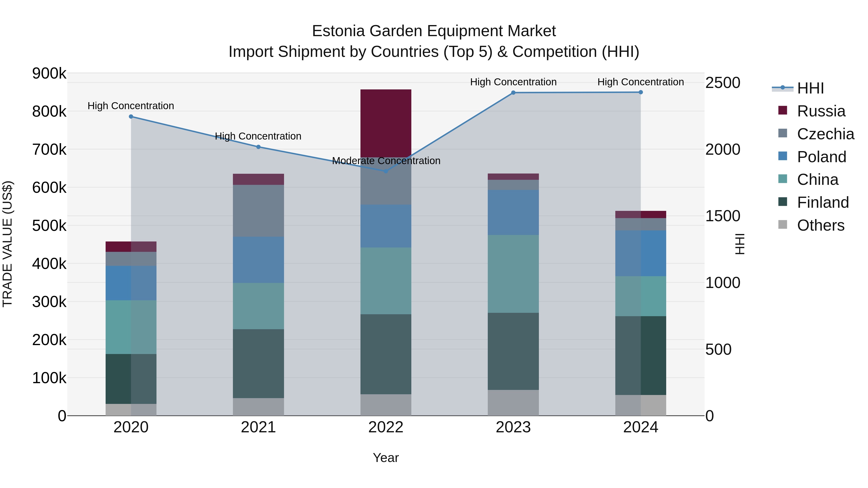The width and height of the screenshot is (868, 488).
Task: Select the 2022 HHI data point
Action: coord(386,171)
